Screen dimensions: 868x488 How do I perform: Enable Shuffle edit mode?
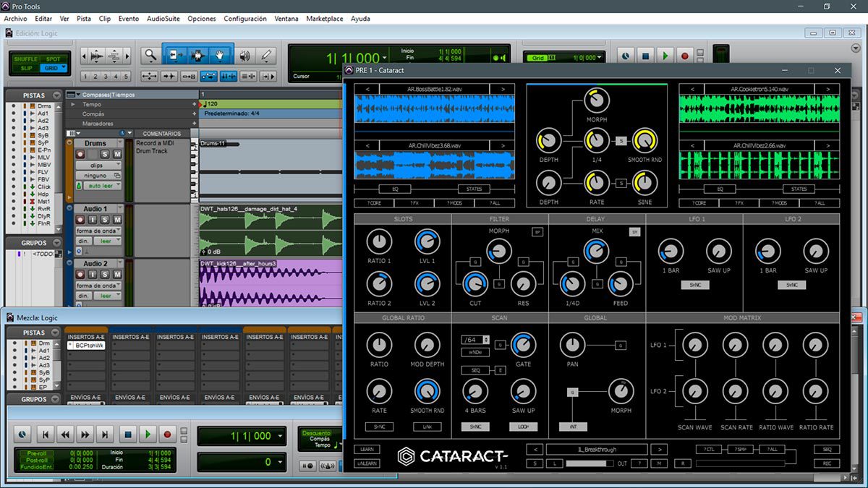(25, 59)
